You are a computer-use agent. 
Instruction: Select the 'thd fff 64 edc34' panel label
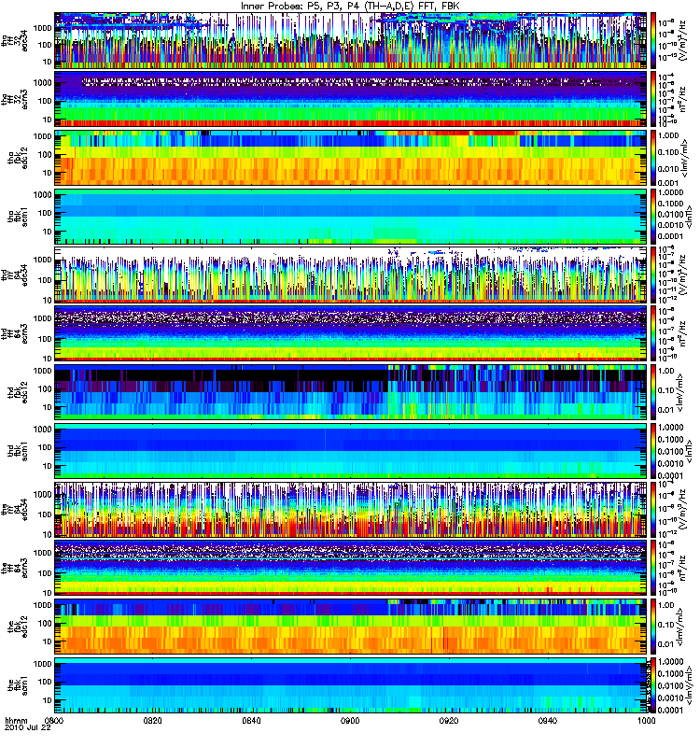(x=14, y=275)
